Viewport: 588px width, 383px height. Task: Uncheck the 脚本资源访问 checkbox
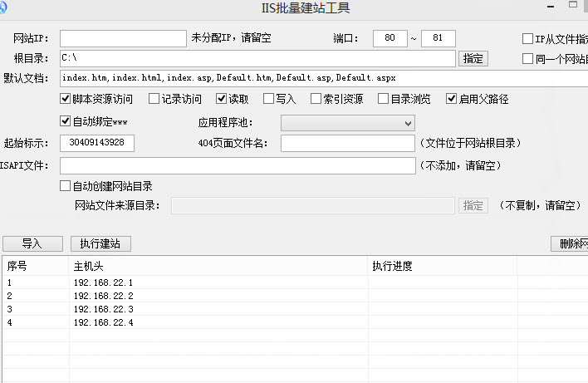(x=66, y=99)
